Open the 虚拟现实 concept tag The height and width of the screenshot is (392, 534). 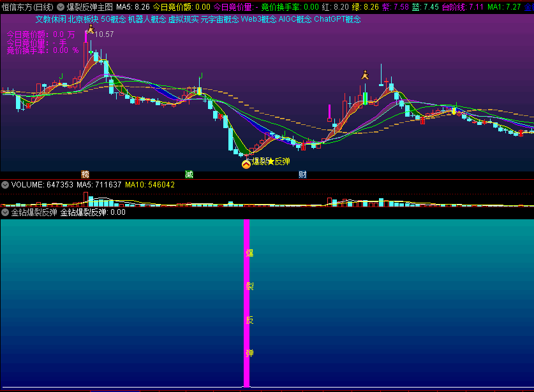pos(184,19)
